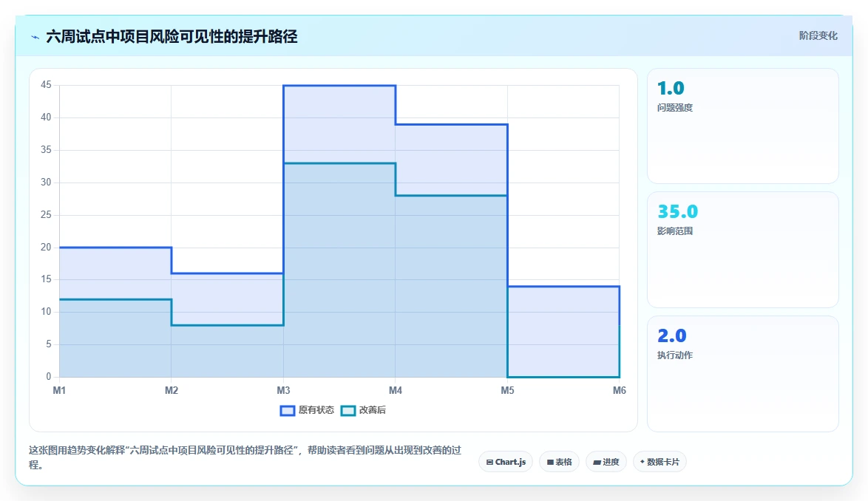The height and width of the screenshot is (501, 868).
Task: Click the 影响范围 label
Action: tap(675, 231)
